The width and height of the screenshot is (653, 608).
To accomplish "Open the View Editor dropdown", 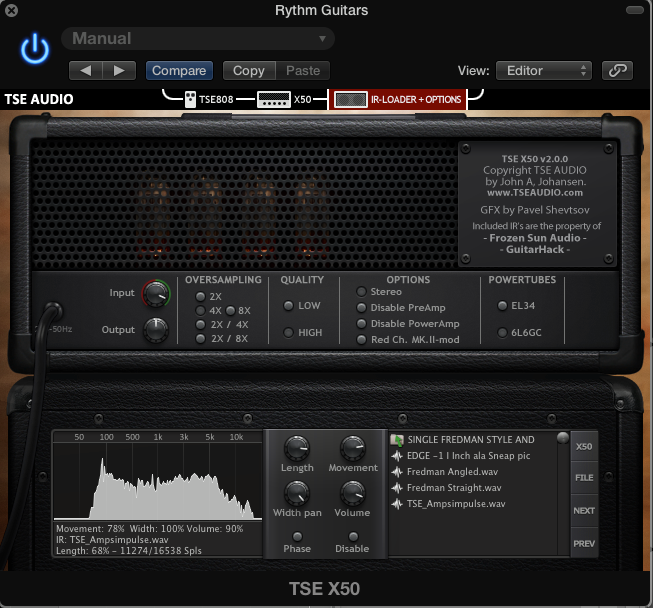I will coord(544,70).
